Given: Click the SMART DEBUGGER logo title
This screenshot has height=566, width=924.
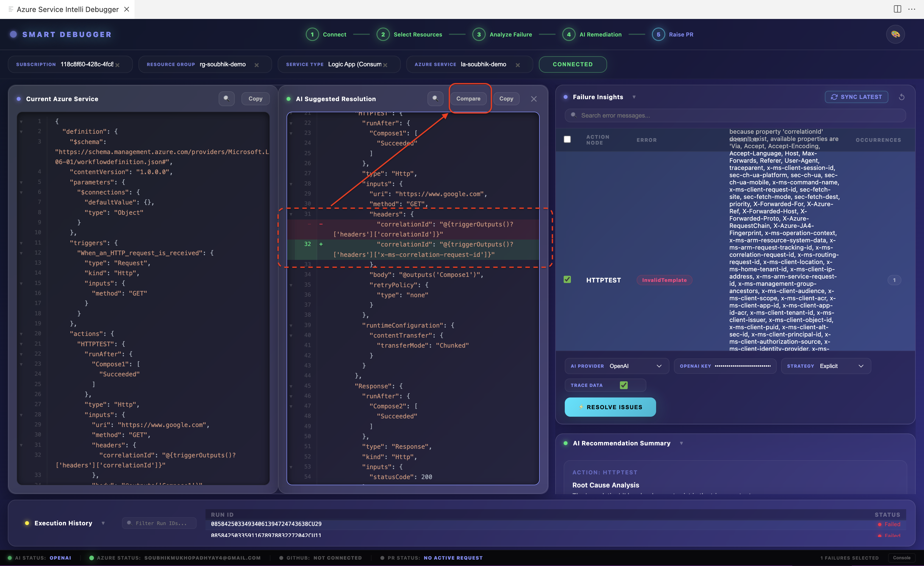Looking at the screenshot, I should (x=67, y=35).
